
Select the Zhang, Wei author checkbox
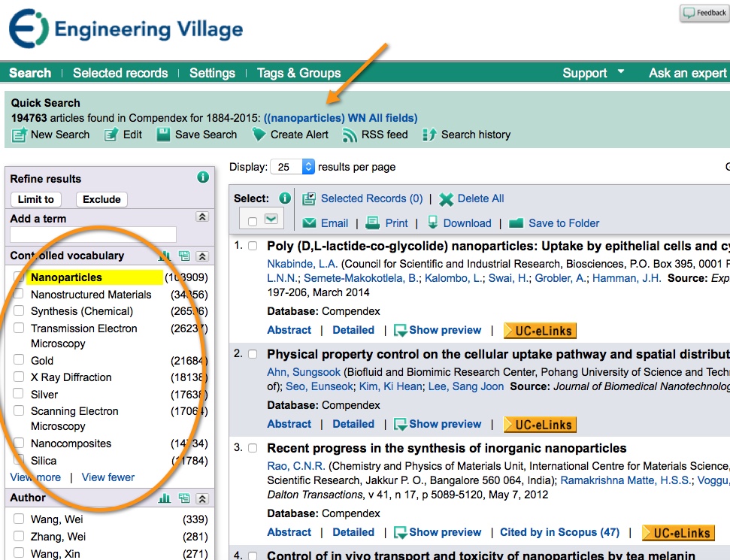[x=19, y=536]
